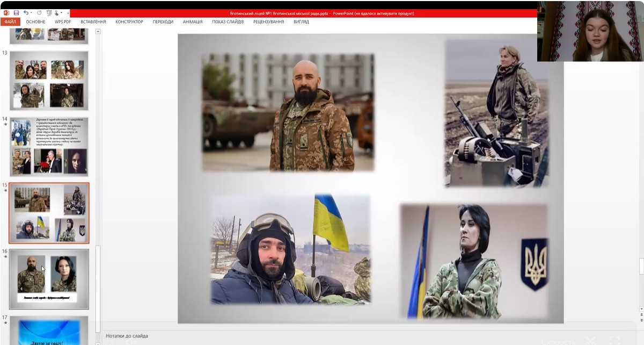Open the АНІМАЦІЯ ribbon tab
The height and width of the screenshot is (345, 644).
[192, 22]
